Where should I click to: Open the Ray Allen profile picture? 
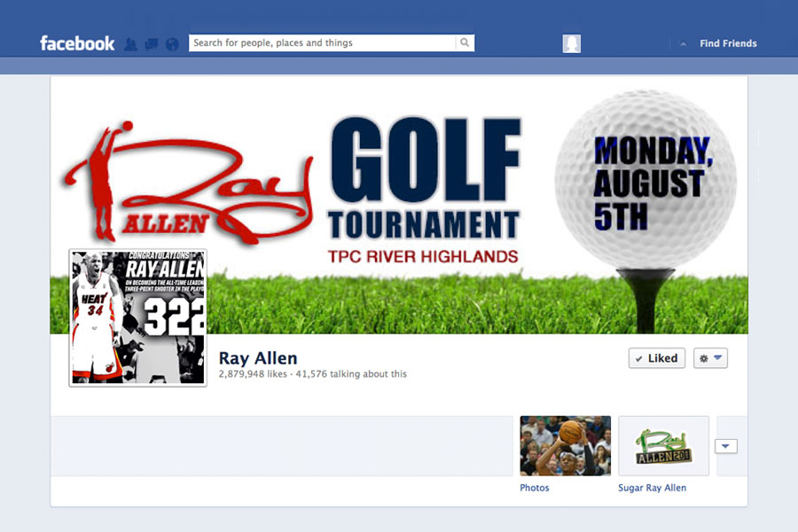coord(137,317)
